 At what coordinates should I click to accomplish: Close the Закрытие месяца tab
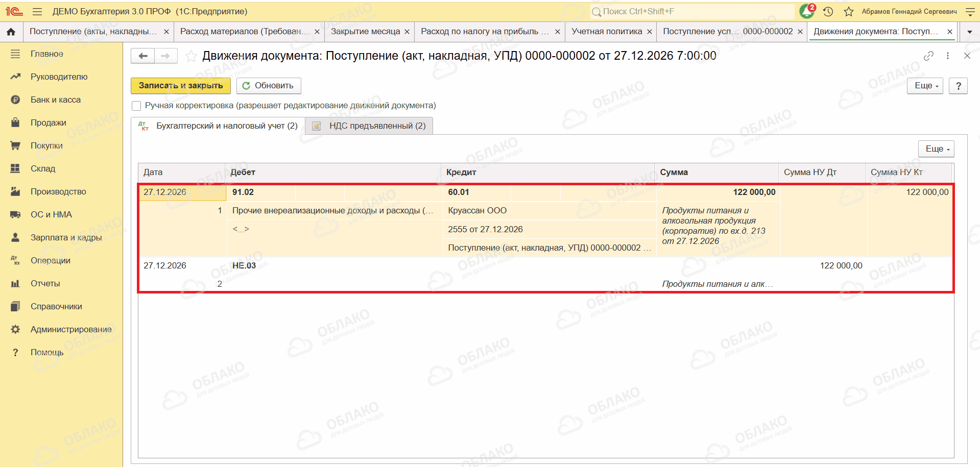[x=407, y=32]
